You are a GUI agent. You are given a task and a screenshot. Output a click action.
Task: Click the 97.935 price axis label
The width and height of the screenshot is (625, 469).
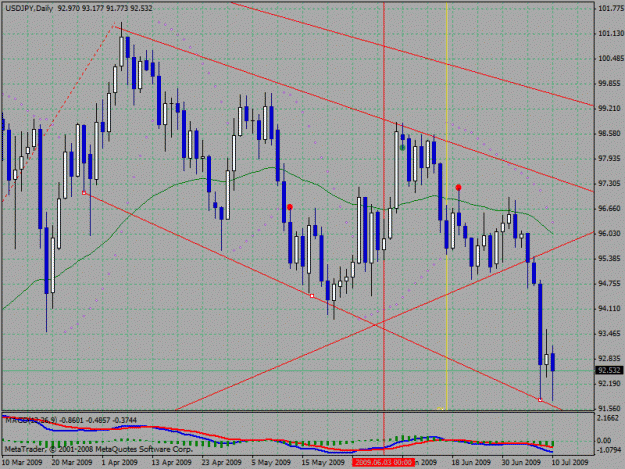click(x=611, y=159)
